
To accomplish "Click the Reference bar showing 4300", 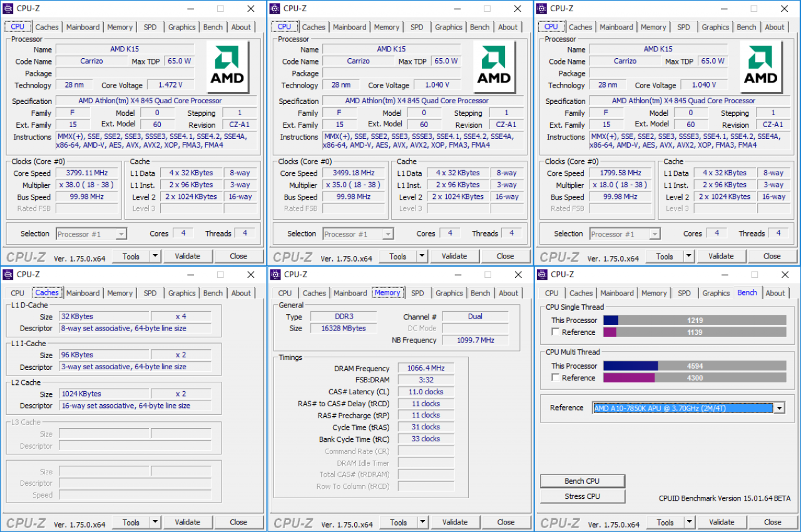I will tap(695, 378).
